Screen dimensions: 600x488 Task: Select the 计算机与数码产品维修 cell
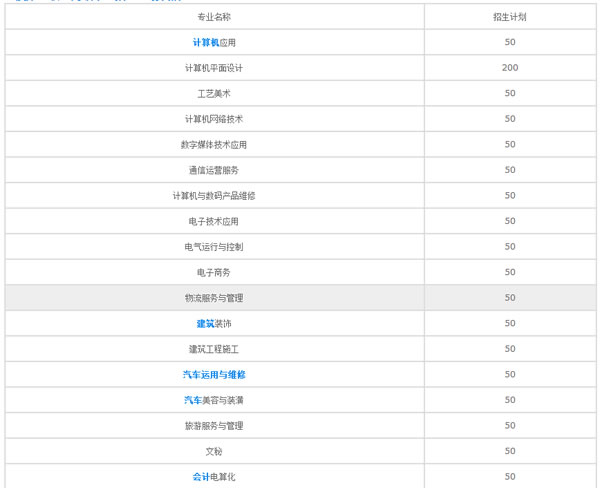coord(214,196)
